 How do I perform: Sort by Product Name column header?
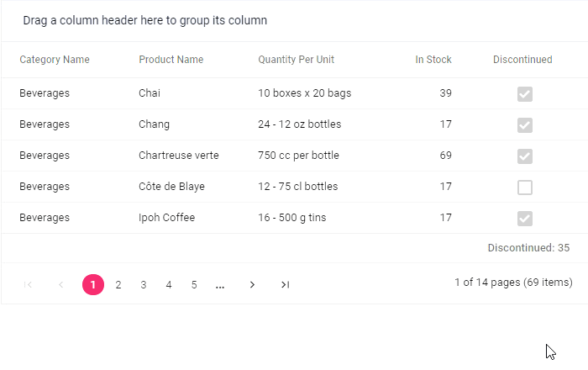171,60
